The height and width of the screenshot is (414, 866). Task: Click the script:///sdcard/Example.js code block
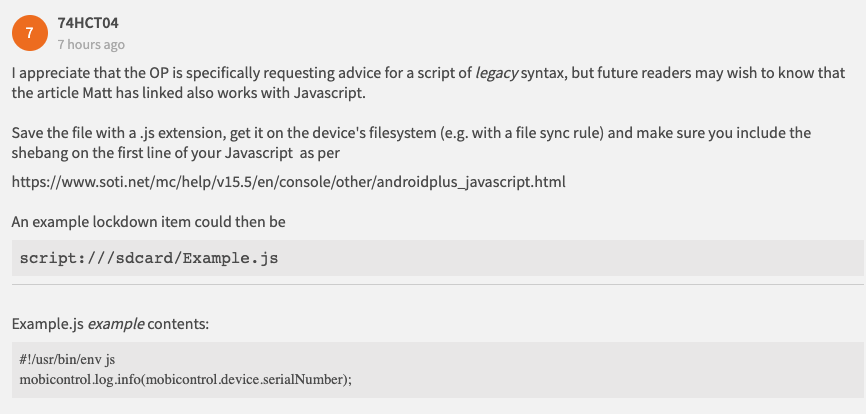click(x=148, y=258)
